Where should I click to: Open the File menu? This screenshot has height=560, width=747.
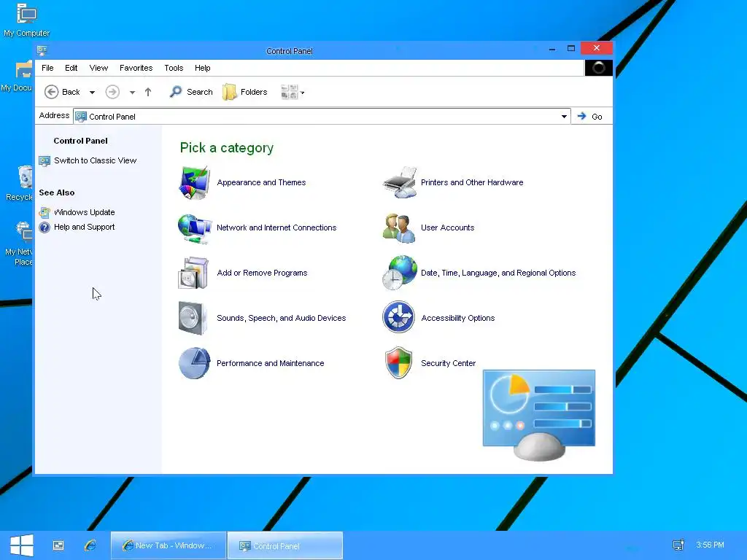click(47, 68)
